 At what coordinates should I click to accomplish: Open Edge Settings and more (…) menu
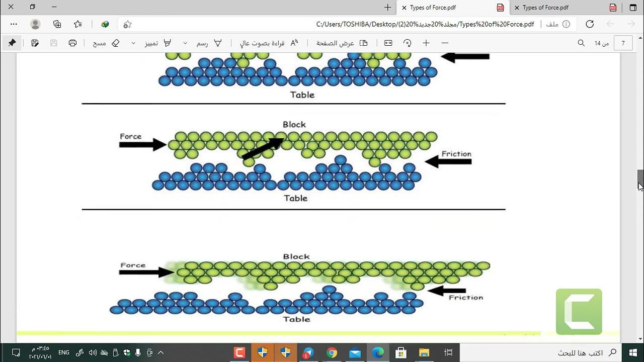[x=14, y=24]
